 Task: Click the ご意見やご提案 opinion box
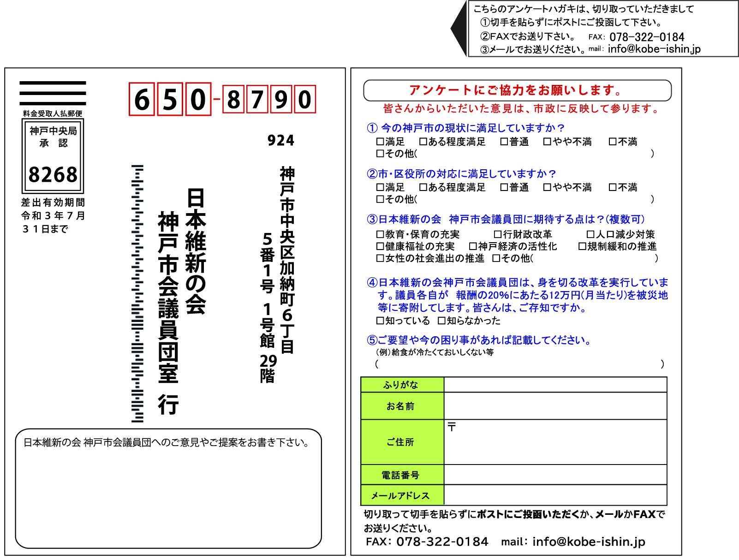coord(168,489)
